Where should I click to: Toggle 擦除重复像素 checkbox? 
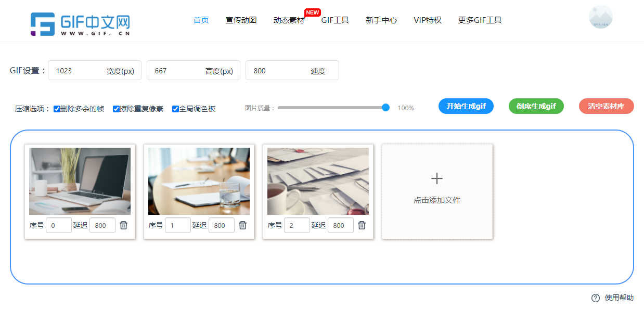[x=117, y=109]
